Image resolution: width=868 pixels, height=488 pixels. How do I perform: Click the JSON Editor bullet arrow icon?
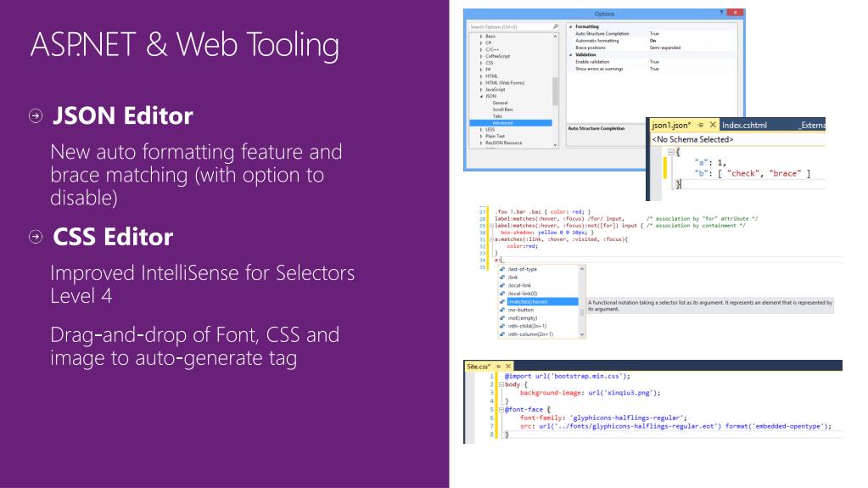[36, 115]
